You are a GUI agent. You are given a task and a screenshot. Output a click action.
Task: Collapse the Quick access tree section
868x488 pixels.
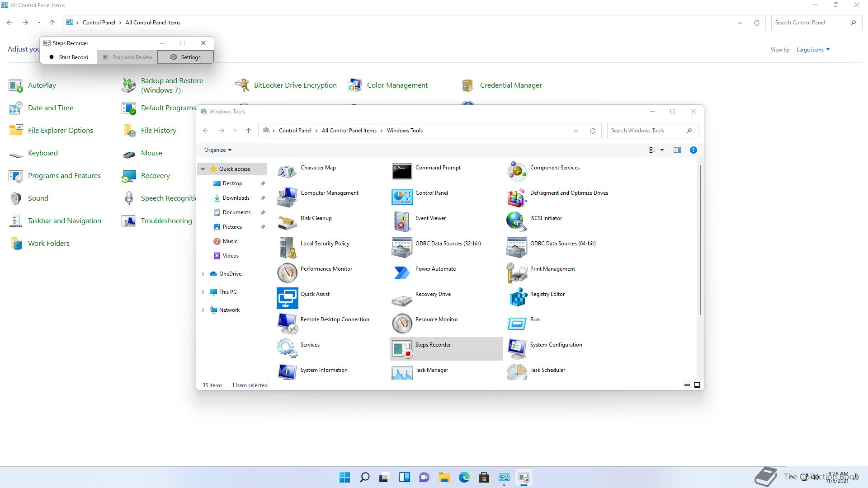[x=203, y=169]
